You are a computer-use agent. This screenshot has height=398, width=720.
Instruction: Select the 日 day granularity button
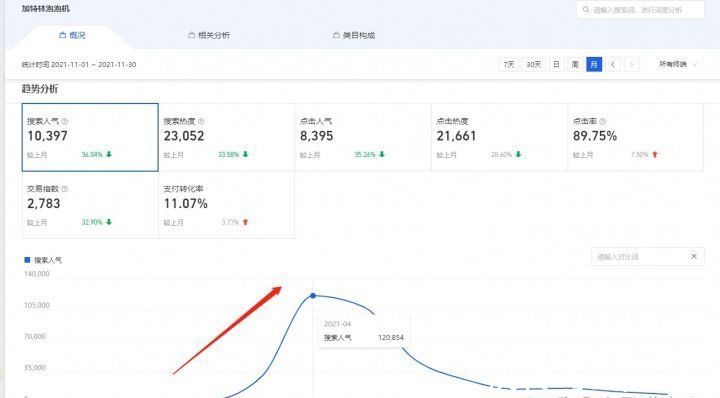pos(557,64)
